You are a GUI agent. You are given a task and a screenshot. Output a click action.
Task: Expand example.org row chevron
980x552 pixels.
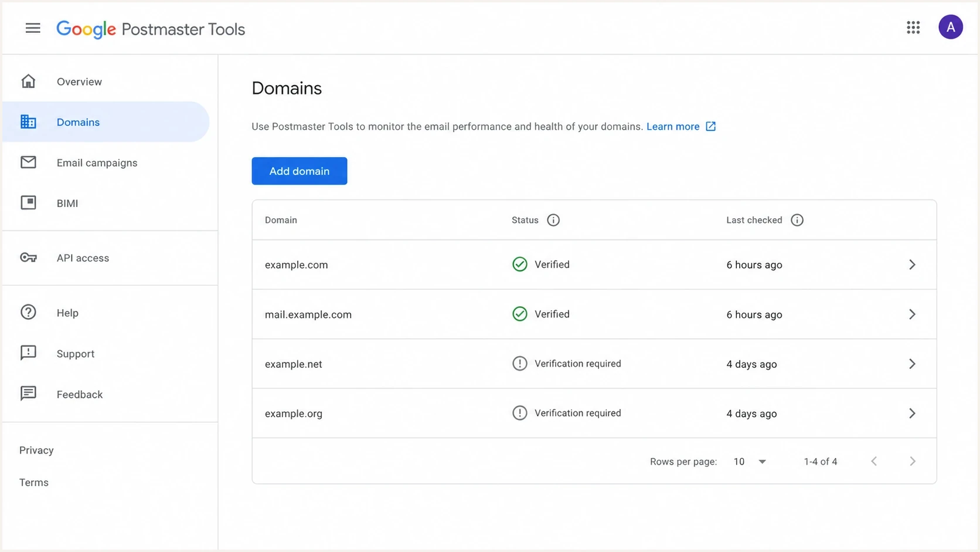coord(912,414)
